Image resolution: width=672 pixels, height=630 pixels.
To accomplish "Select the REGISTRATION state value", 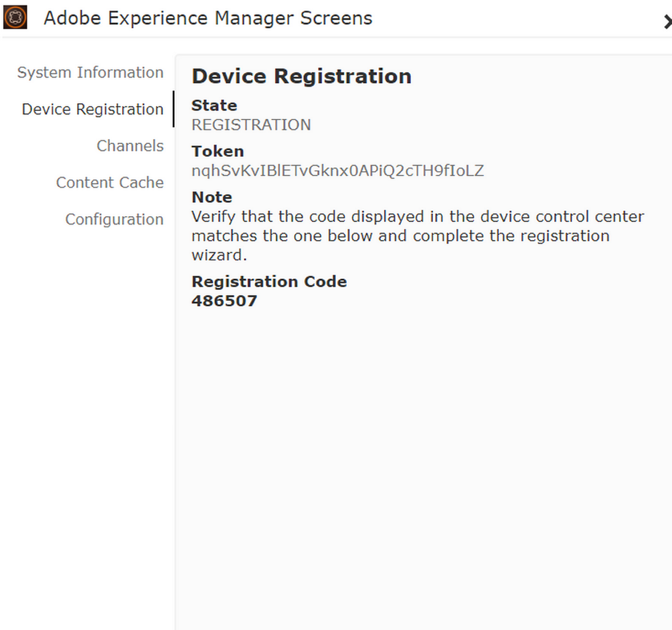I will tap(251, 125).
